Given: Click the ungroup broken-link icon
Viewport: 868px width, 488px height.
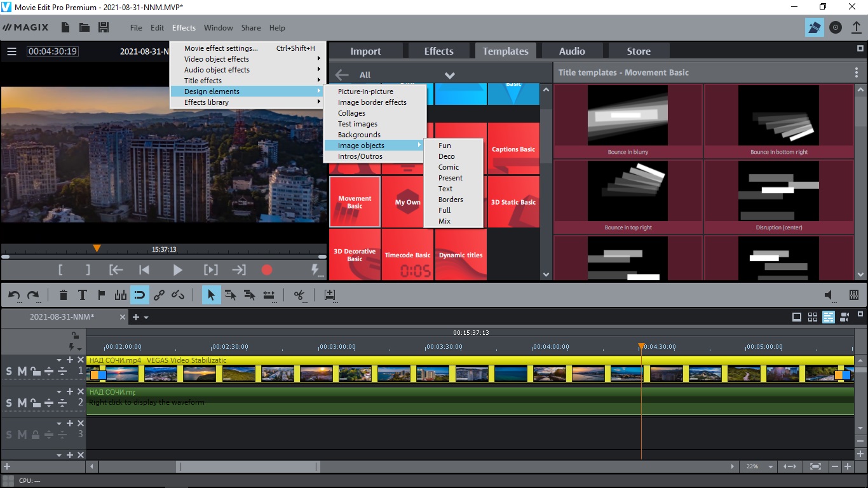Looking at the screenshot, I should click(178, 295).
